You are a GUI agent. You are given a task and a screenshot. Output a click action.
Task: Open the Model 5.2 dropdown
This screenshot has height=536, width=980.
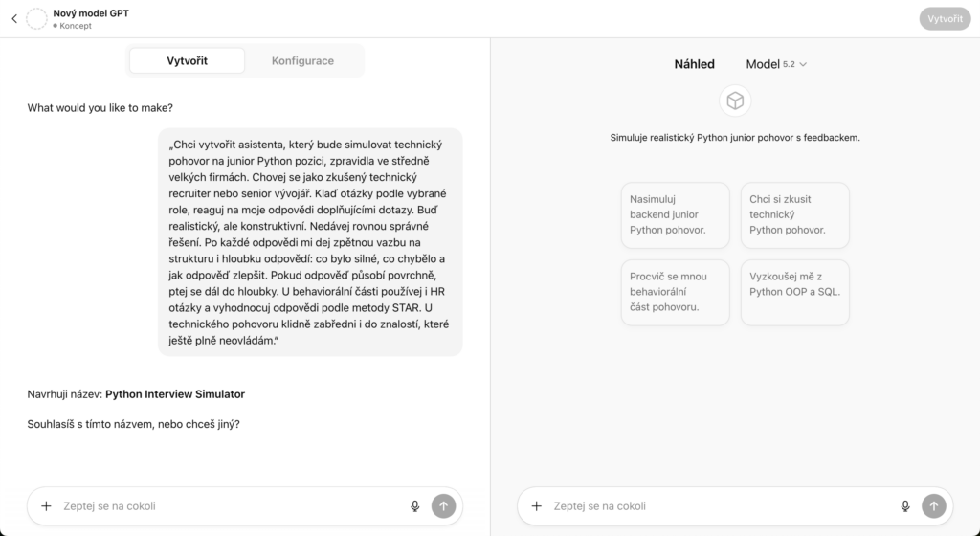[x=776, y=64]
